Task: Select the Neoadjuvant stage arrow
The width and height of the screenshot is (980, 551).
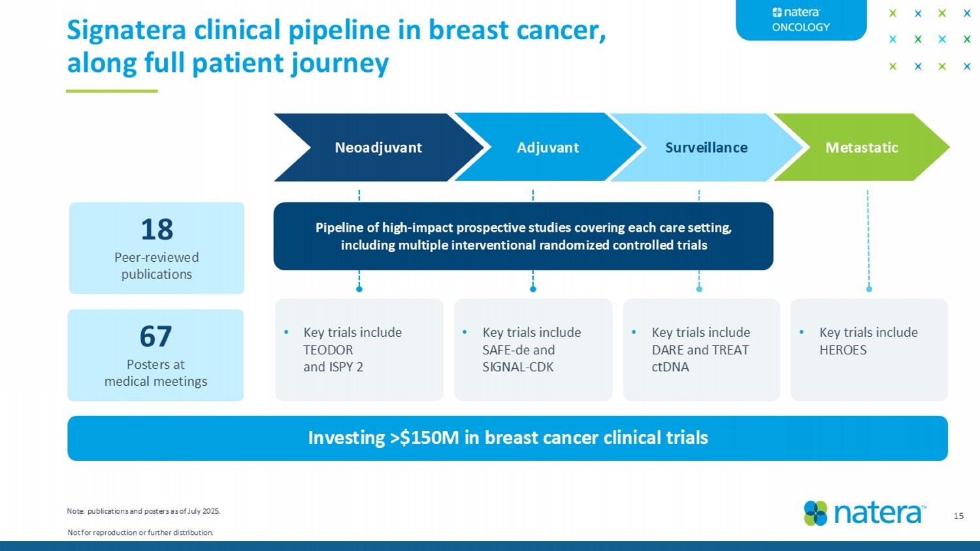Action: click(x=378, y=148)
